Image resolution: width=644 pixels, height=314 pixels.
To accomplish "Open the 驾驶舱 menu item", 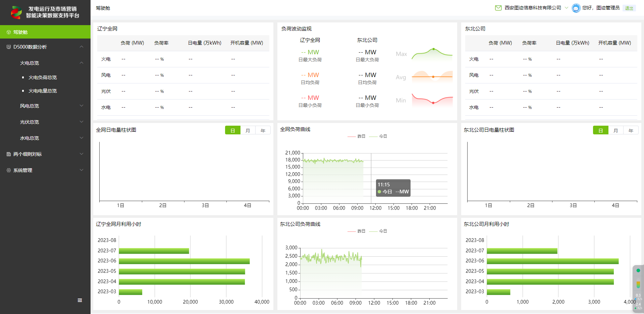I will [45, 32].
